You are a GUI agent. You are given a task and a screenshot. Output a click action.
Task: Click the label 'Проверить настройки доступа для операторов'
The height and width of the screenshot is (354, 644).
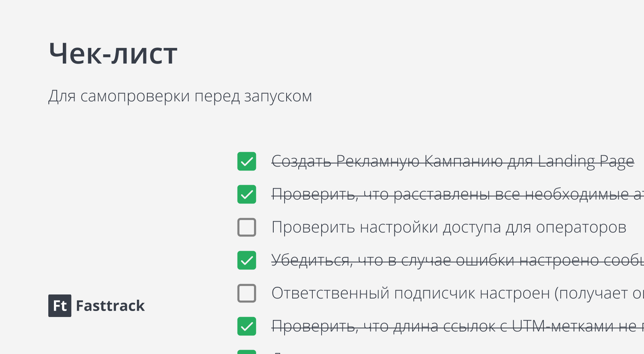(449, 227)
